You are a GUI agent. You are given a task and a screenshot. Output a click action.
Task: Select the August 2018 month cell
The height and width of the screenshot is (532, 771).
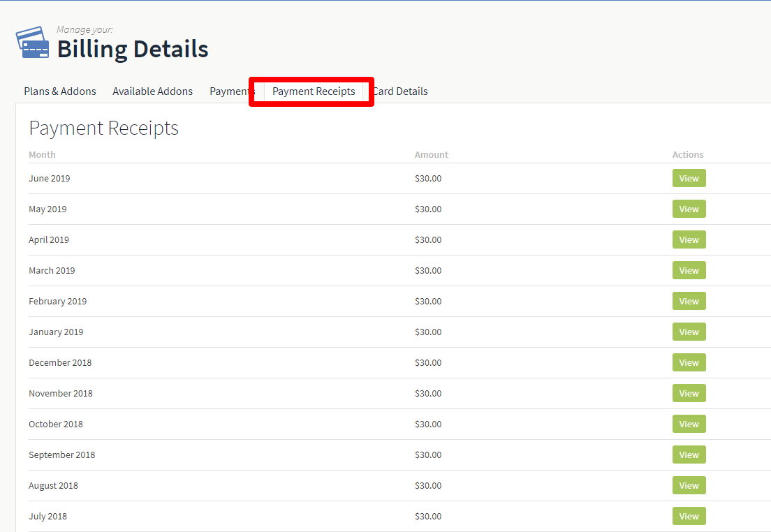point(53,486)
